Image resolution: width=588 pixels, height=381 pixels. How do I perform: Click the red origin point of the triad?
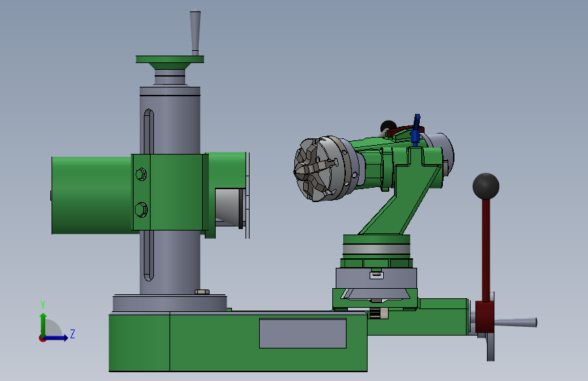click(x=42, y=338)
